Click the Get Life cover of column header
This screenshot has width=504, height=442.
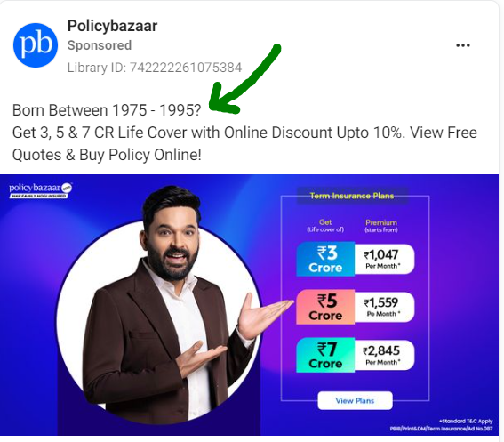tap(325, 225)
